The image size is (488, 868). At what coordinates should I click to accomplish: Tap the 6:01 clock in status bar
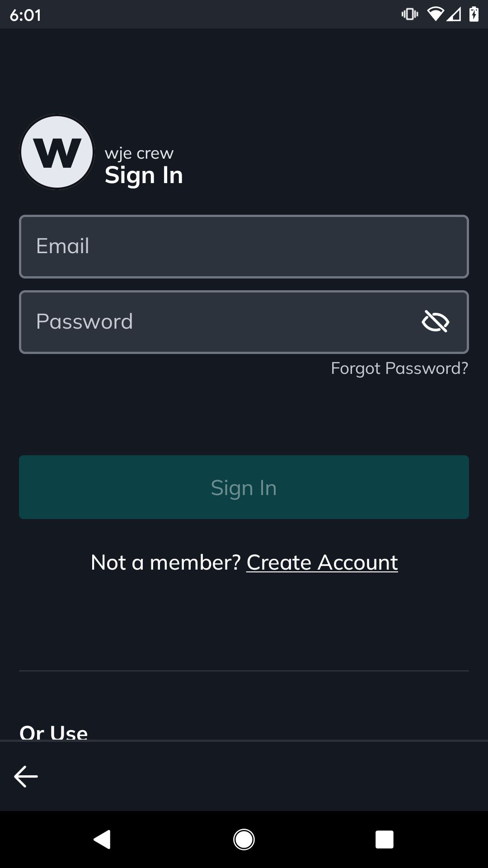point(25,15)
